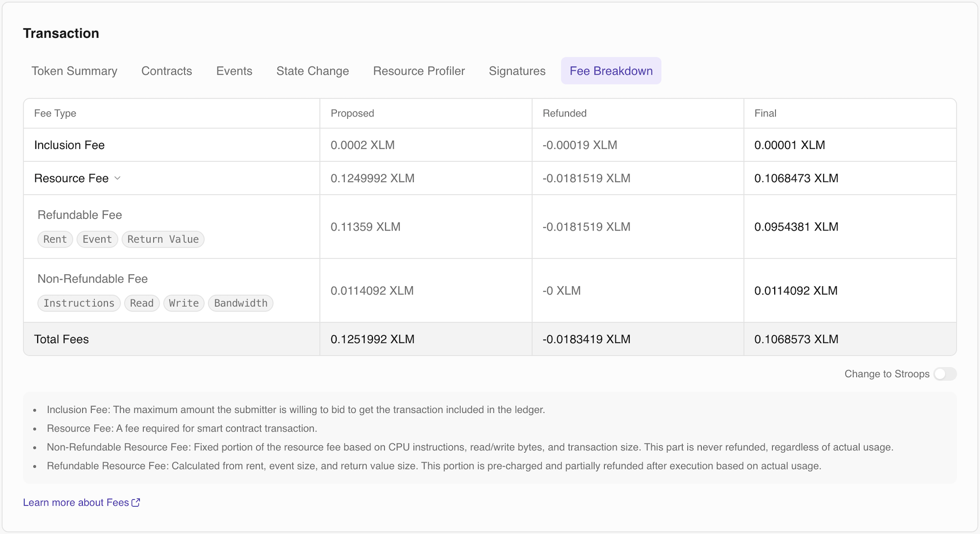Select the Event tag under Refundable Fee
This screenshot has width=980, height=534.
point(97,239)
